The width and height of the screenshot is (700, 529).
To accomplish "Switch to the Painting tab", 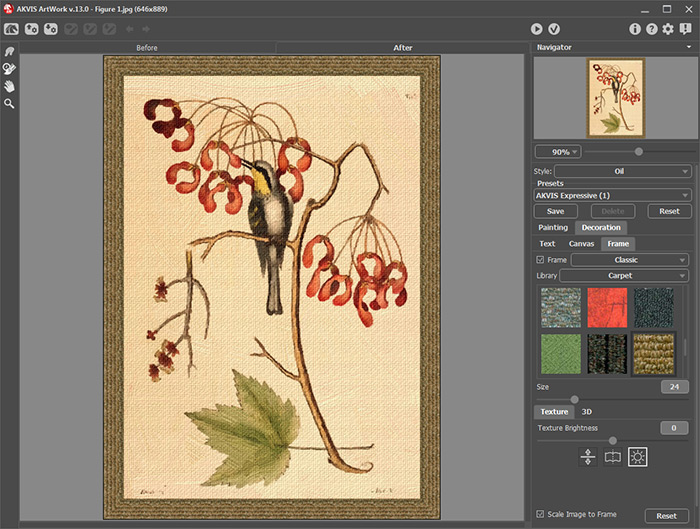I will click(x=553, y=228).
